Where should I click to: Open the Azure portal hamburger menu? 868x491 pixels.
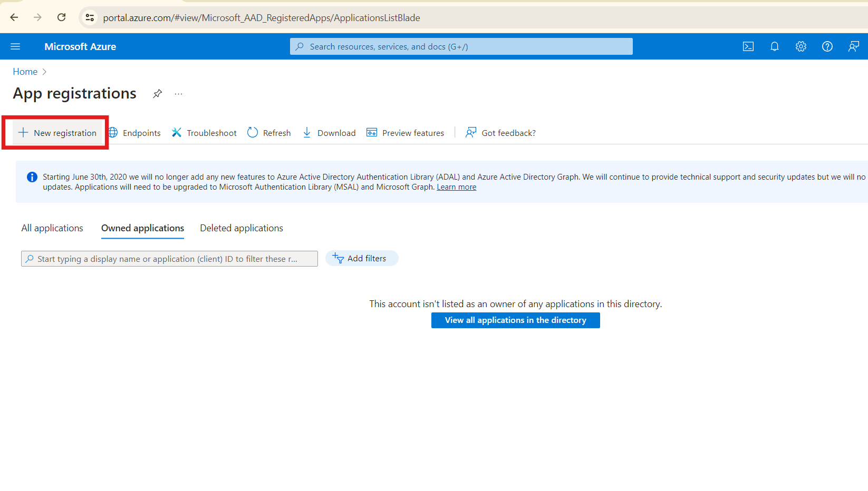pos(15,46)
